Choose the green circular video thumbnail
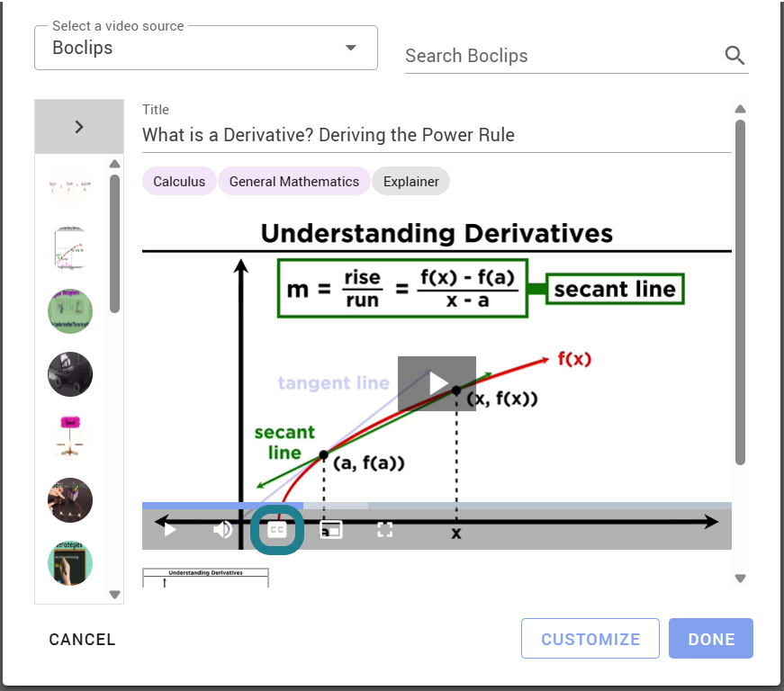Viewport: 784px width, 691px height. (x=70, y=310)
